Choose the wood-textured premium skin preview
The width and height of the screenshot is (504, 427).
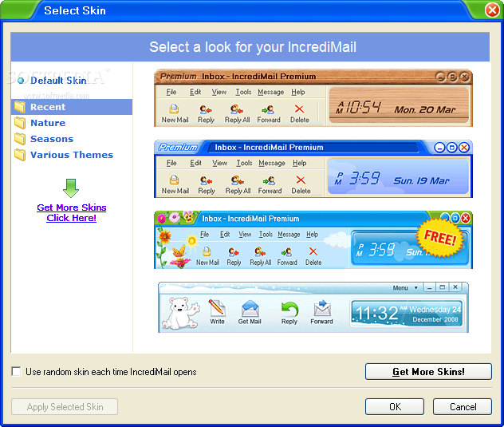click(x=313, y=98)
